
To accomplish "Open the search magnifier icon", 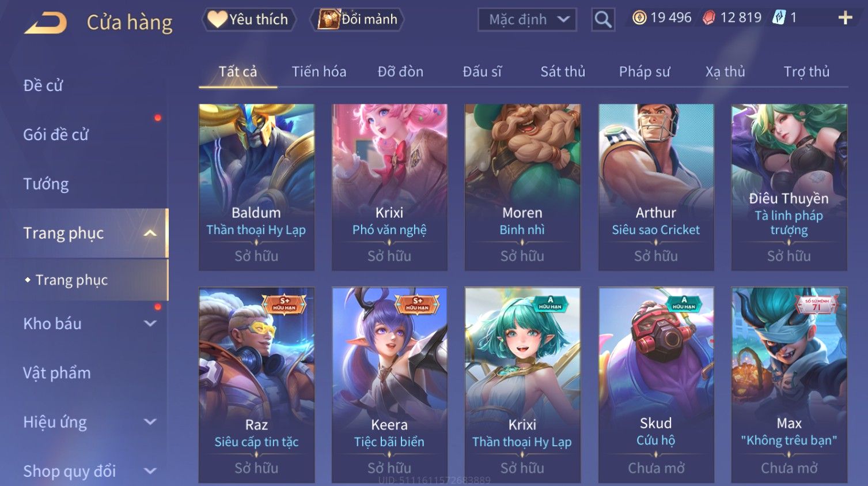I will (603, 20).
